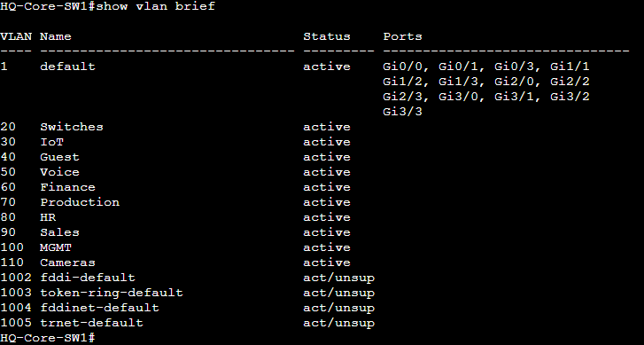Click the Sales VLAN name

[x=59, y=232]
